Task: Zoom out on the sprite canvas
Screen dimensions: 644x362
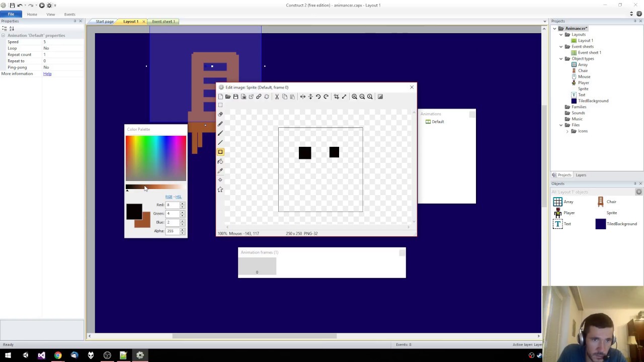Action: (x=362, y=97)
